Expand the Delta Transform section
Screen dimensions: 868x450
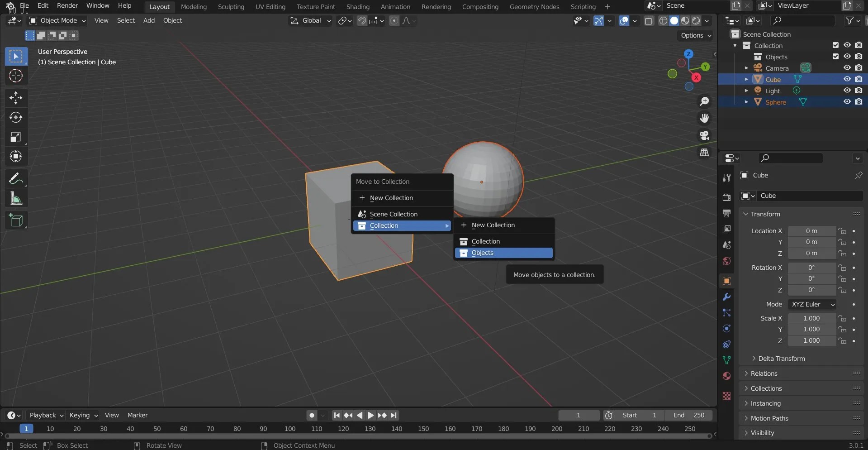click(x=781, y=358)
